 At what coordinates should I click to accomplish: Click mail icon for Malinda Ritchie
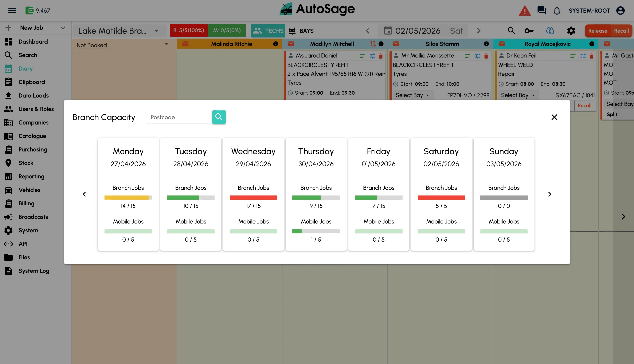point(185,44)
